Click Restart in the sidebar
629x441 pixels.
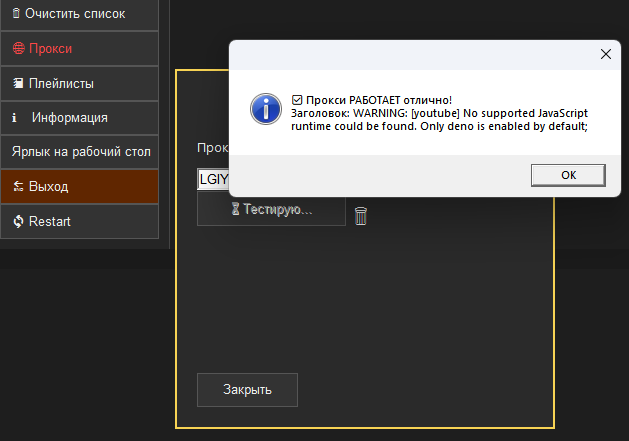[79, 221]
